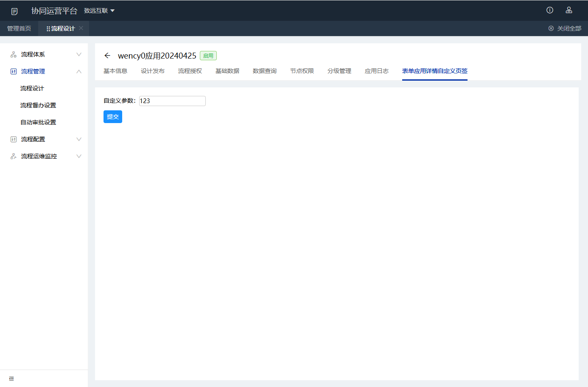Click inside the 自定义参数 input field

[172, 101]
